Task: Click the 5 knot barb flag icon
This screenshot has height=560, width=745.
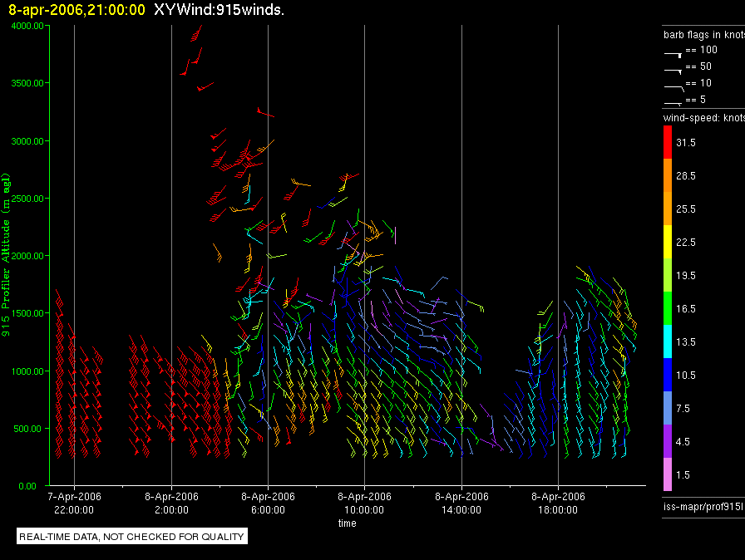Action: (x=673, y=101)
